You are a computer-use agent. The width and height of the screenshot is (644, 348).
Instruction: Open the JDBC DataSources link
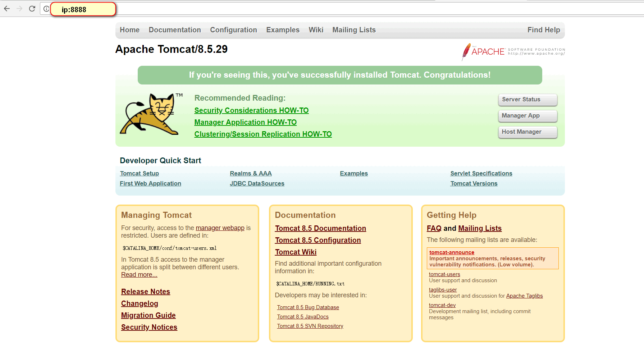tap(257, 184)
